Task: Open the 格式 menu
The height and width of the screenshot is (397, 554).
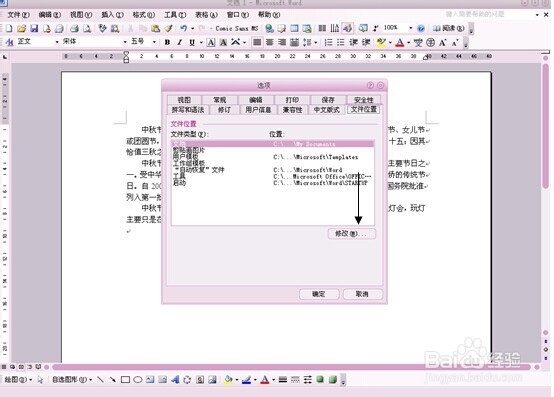Action: [x=143, y=15]
